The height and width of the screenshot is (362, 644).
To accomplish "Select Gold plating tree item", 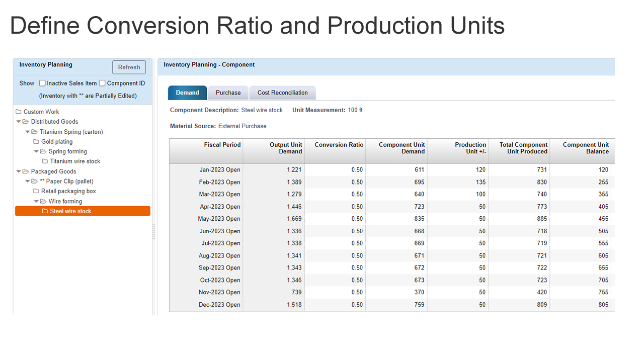I will 57,142.
